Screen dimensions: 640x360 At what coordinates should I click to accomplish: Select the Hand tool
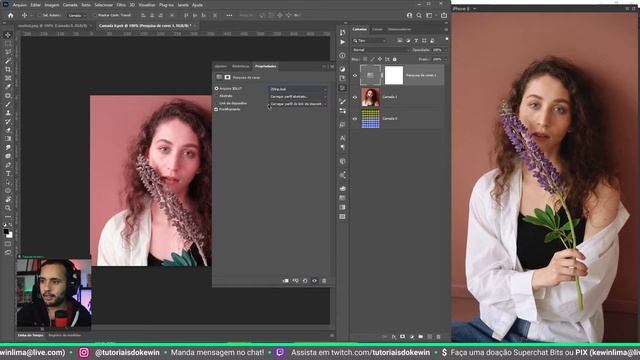[8, 199]
